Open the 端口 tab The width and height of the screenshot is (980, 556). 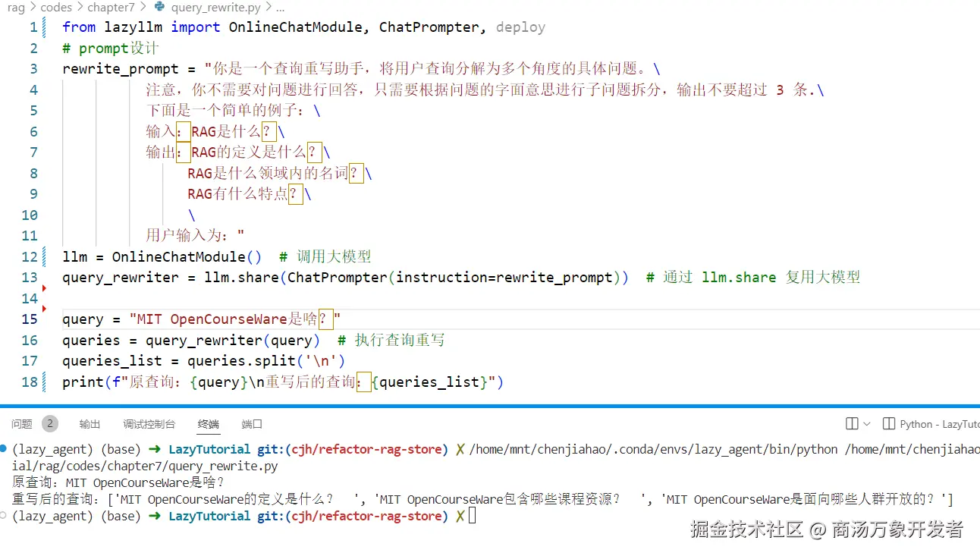tap(252, 424)
